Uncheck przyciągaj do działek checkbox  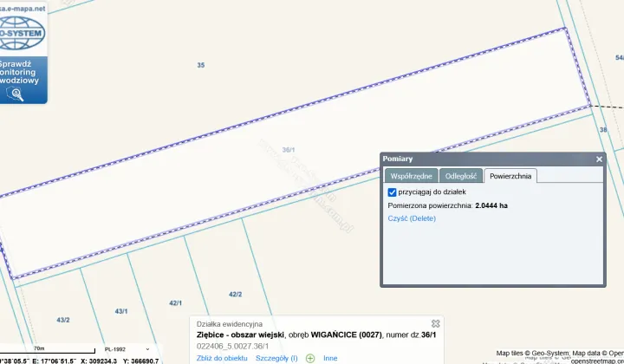392,192
